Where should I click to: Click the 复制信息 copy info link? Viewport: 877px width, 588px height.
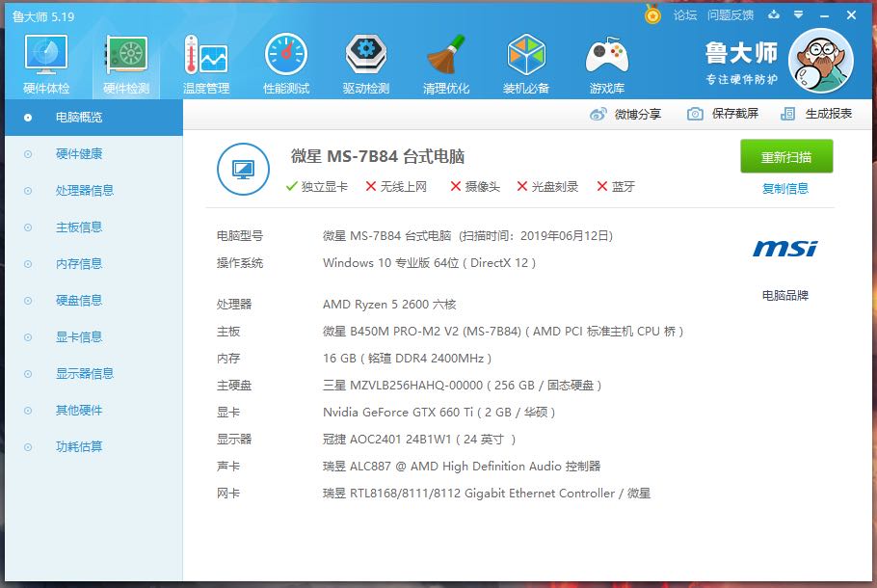click(785, 189)
